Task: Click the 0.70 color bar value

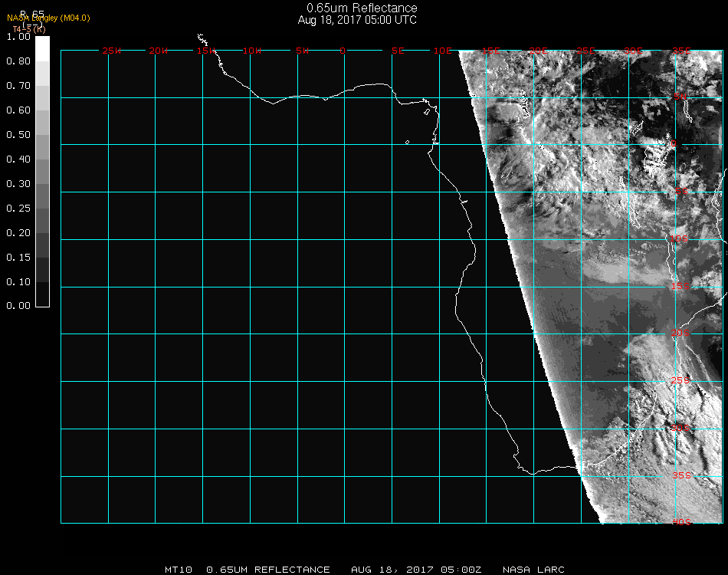Action: click(x=18, y=86)
